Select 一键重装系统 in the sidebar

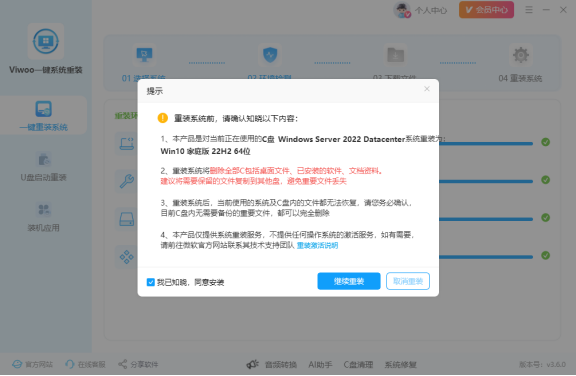click(43, 115)
